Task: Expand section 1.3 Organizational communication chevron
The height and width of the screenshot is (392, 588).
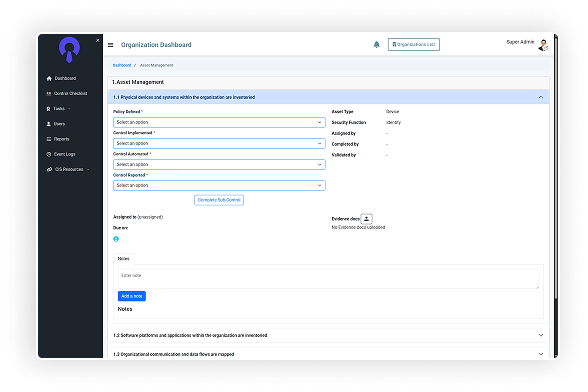Action: tap(541, 354)
